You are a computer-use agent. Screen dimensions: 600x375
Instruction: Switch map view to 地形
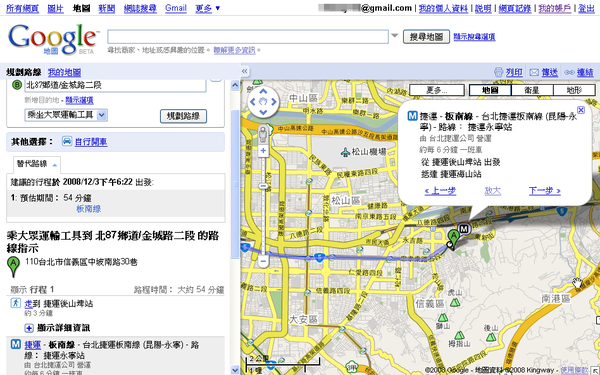coord(574,90)
